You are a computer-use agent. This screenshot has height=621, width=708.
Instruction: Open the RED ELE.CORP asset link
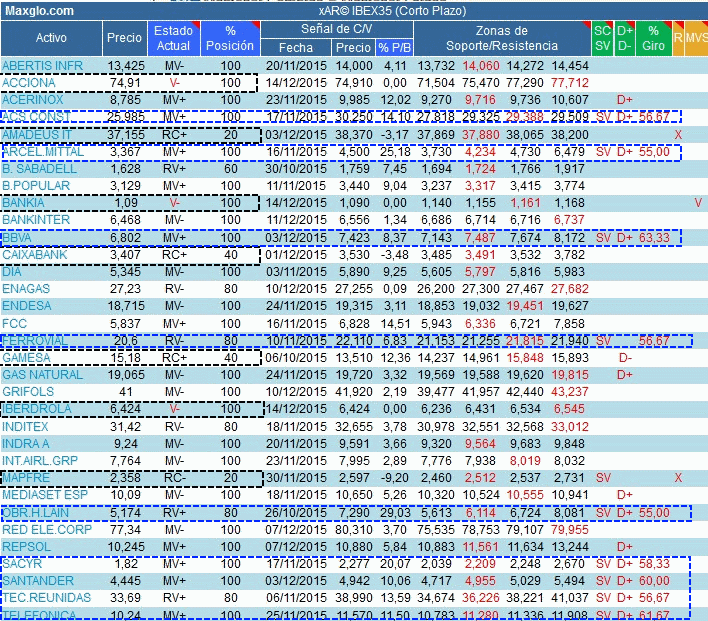47,530
